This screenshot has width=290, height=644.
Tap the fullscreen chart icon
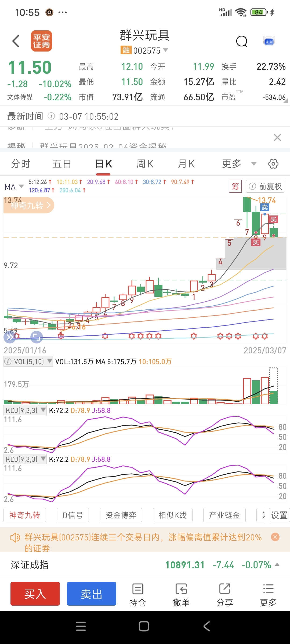[x=37, y=337]
